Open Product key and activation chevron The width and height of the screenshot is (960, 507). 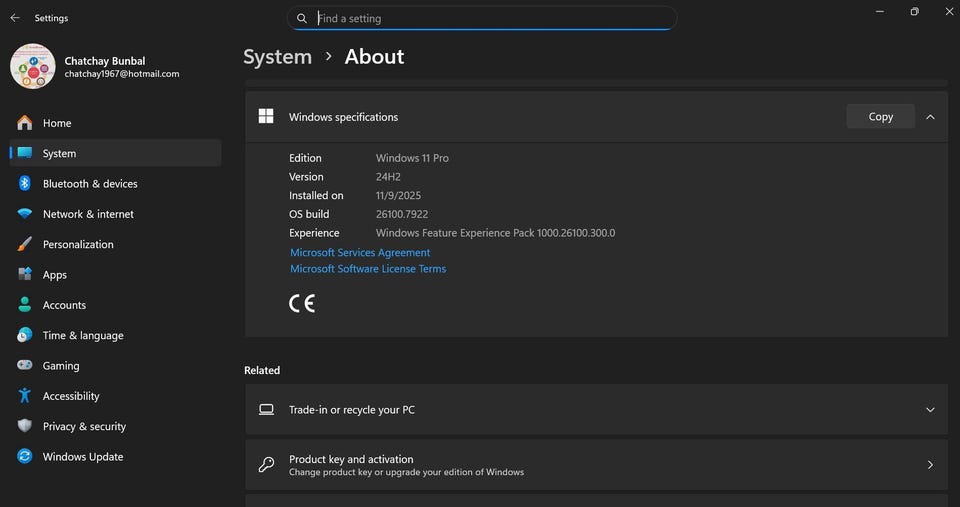pos(930,465)
